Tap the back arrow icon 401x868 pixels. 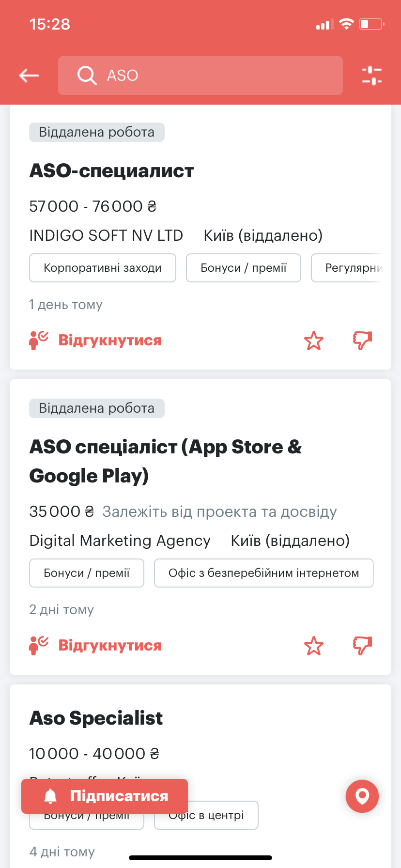point(29,76)
